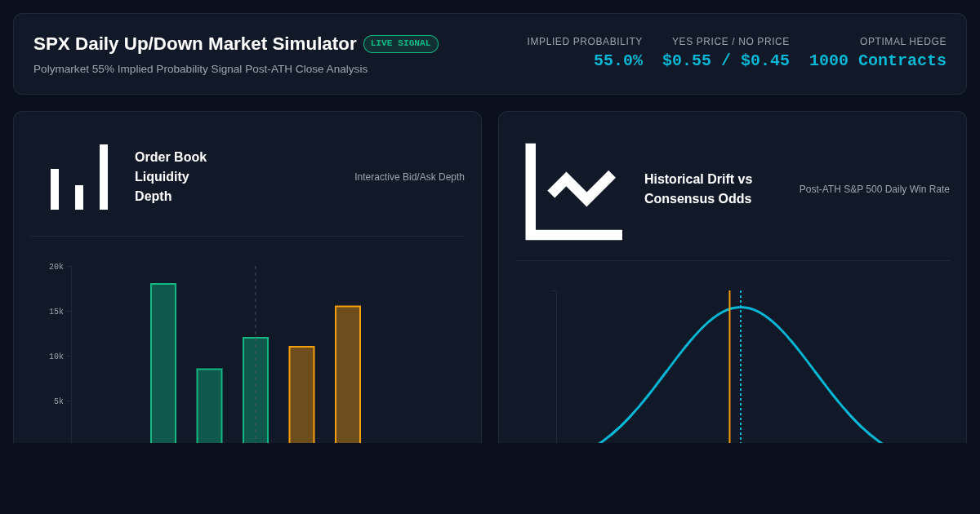Click the 1000 Contracts hedge value
The image size is (980, 514).
[x=878, y=60]
